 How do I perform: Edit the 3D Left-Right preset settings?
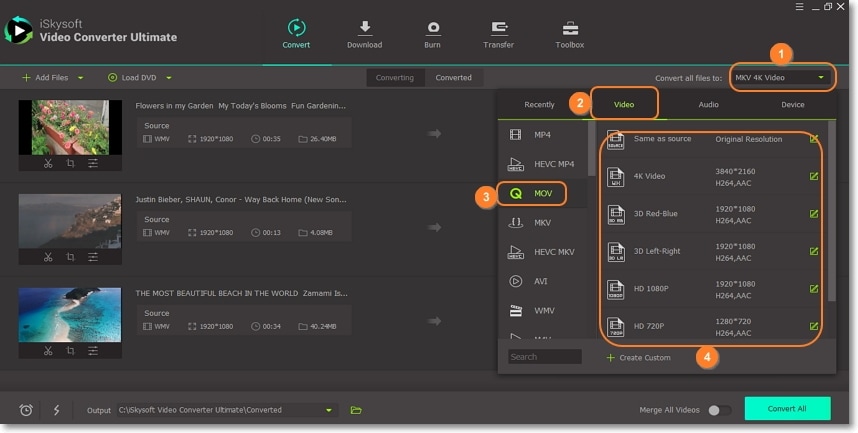[814, 251]
